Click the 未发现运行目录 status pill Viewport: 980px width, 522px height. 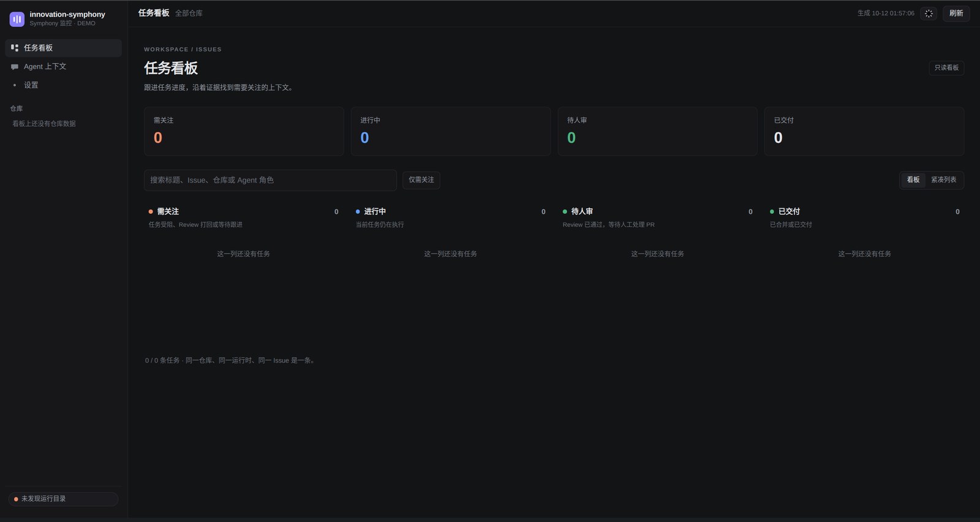[x=64, y=499]
